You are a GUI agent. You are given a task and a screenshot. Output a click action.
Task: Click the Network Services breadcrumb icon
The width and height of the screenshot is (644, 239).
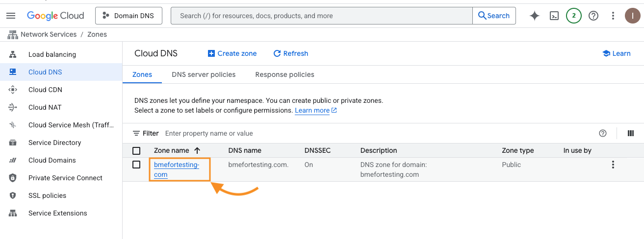pos(12,34)
